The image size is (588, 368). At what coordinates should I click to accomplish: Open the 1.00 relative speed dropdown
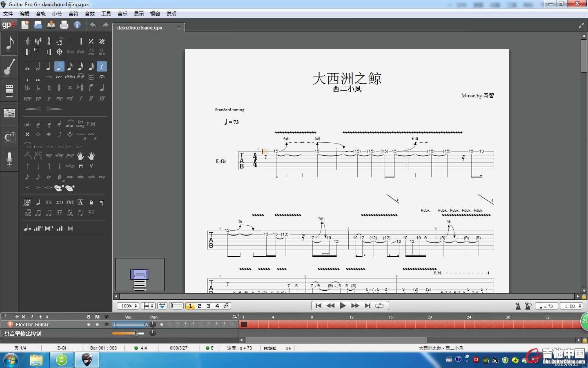click(x=572, y=306)
